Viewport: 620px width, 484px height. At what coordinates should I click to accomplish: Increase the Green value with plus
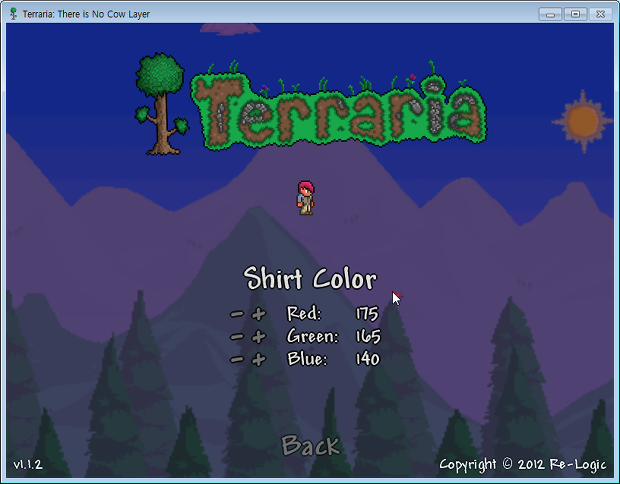pos(259,337)
